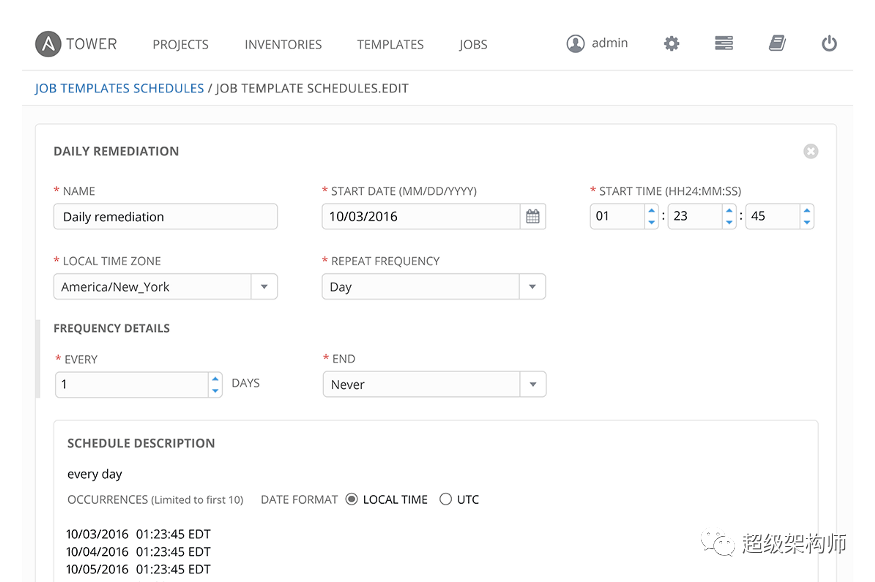Open the start date calendar picker

pos(532,216)
